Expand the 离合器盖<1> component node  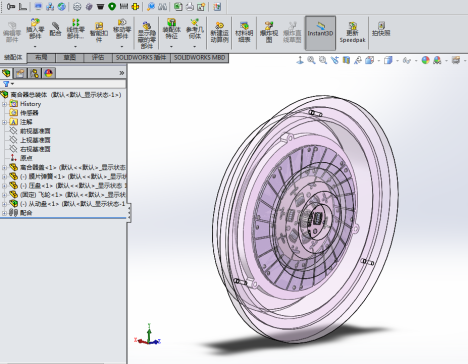point(4,167)
